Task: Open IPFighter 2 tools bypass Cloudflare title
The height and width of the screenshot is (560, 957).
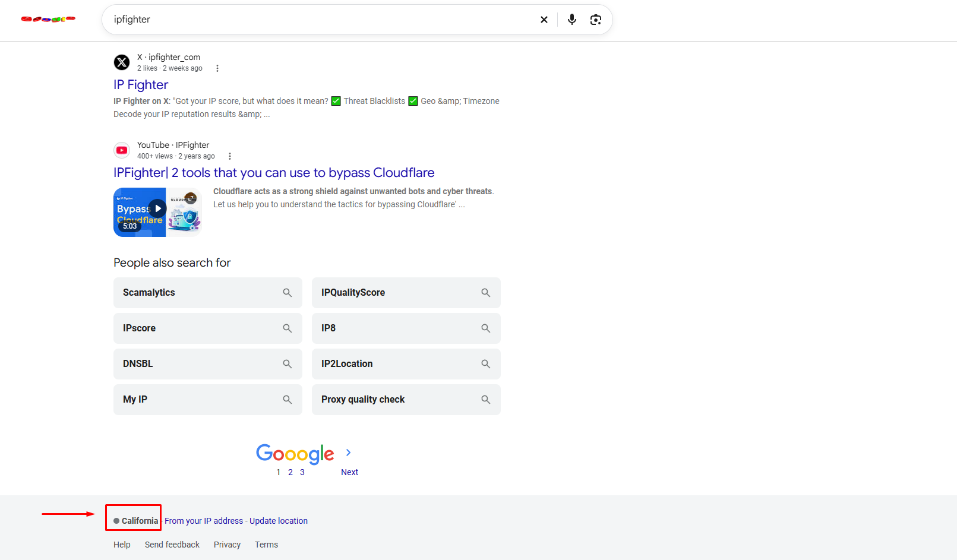Action: 274,173
